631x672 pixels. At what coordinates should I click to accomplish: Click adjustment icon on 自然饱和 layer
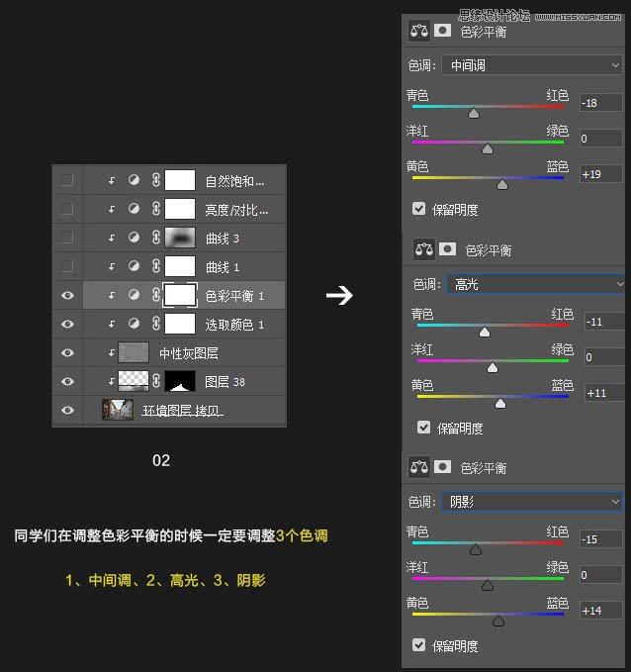tap(134, 180)
